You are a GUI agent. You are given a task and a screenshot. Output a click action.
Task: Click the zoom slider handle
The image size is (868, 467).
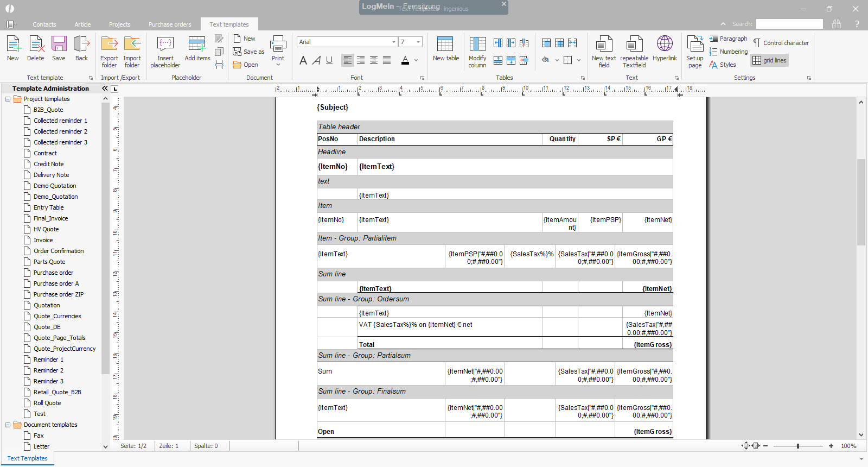coord(798,446)
